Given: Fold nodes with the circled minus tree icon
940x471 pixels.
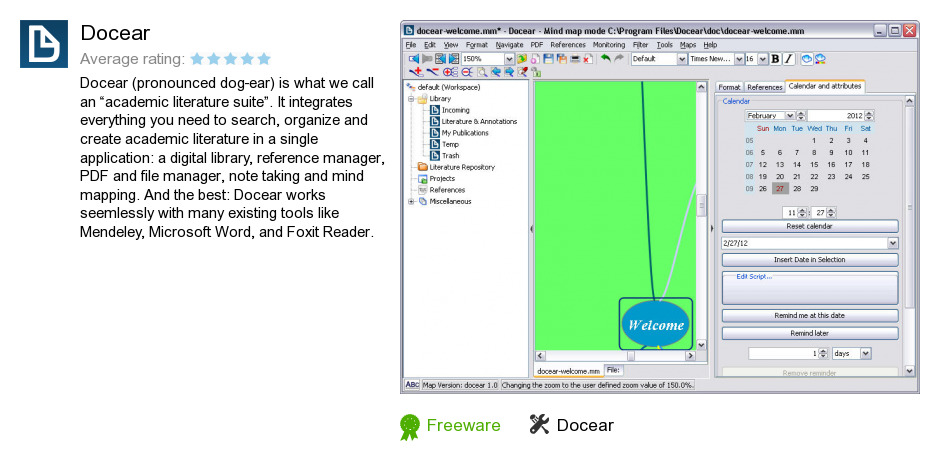Looking at the screenshot, I should 467,72.
